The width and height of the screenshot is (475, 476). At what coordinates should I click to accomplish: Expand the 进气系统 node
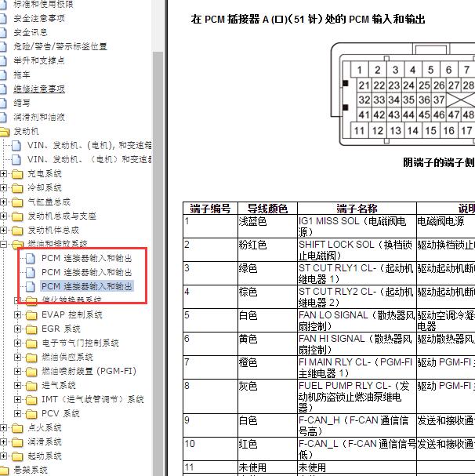click(x=17, y=385)
